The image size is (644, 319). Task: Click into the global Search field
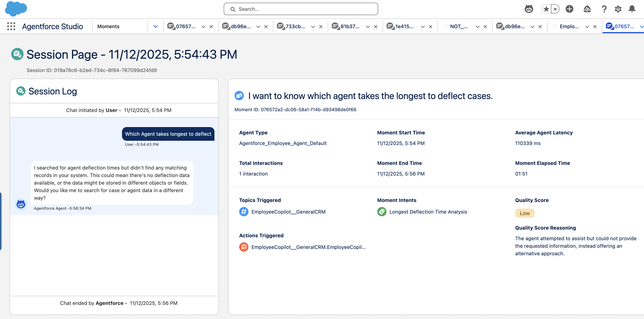pyautogui.click(x=301, y=9)
